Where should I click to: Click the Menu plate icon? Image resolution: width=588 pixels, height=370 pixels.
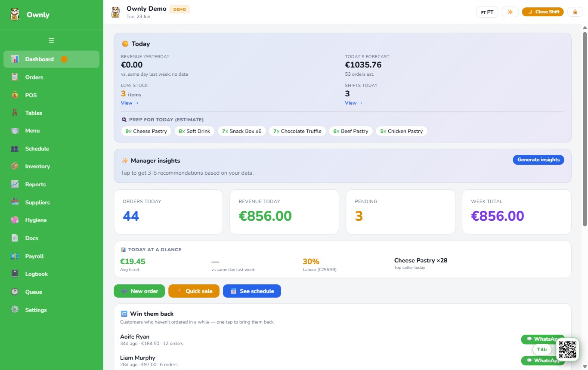15,131
